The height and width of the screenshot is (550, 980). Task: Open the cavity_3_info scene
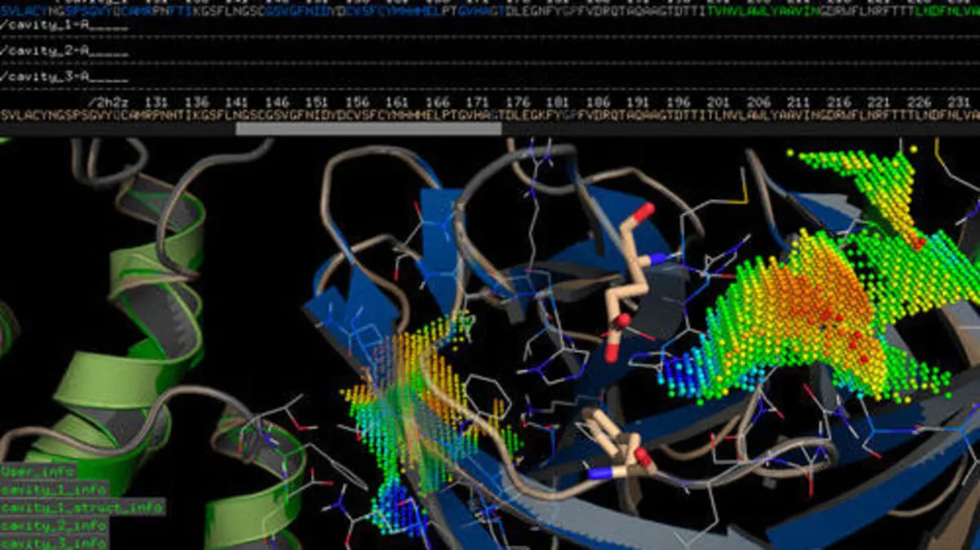pyautogui.click(x=54, y=543)
